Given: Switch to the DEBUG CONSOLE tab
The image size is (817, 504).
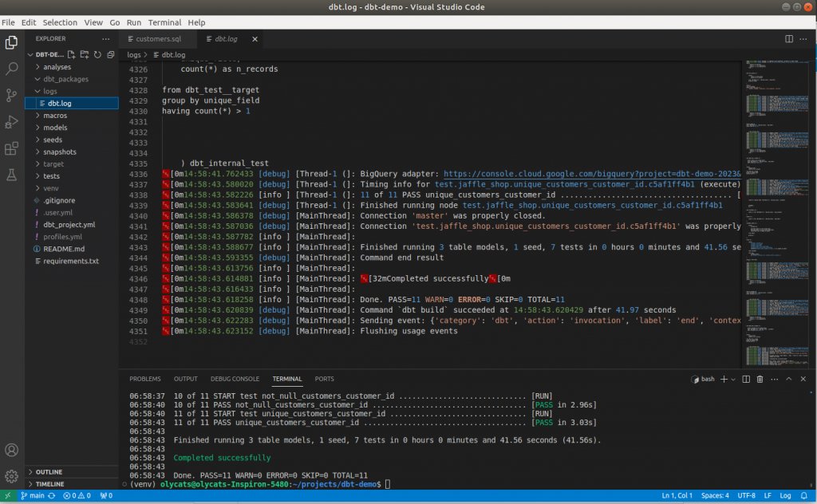Looking at the screenshot, I should pyautogui.click(x=235, y=379).
